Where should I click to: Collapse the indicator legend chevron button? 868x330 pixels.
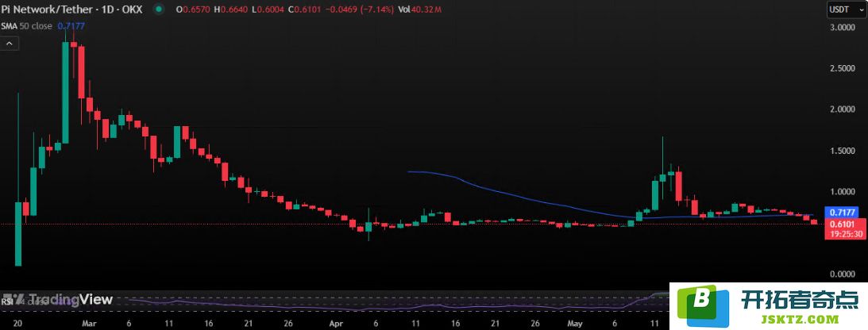click(x=10, y=43)
